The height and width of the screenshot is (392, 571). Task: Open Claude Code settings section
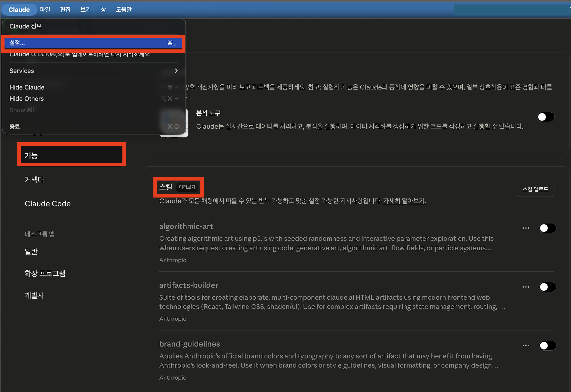(47, 203)
